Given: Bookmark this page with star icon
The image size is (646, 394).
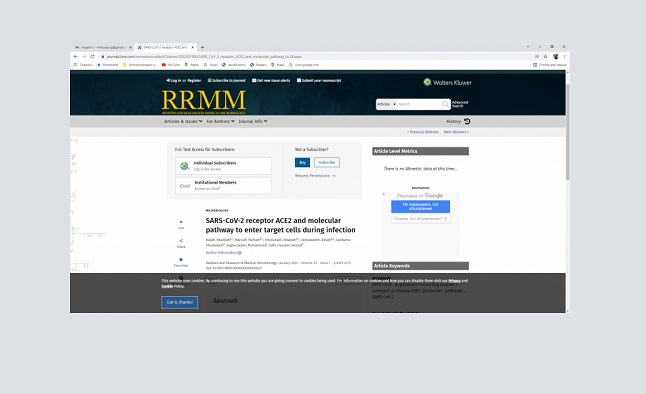Looking at the screenshot, I should (545, 56).
